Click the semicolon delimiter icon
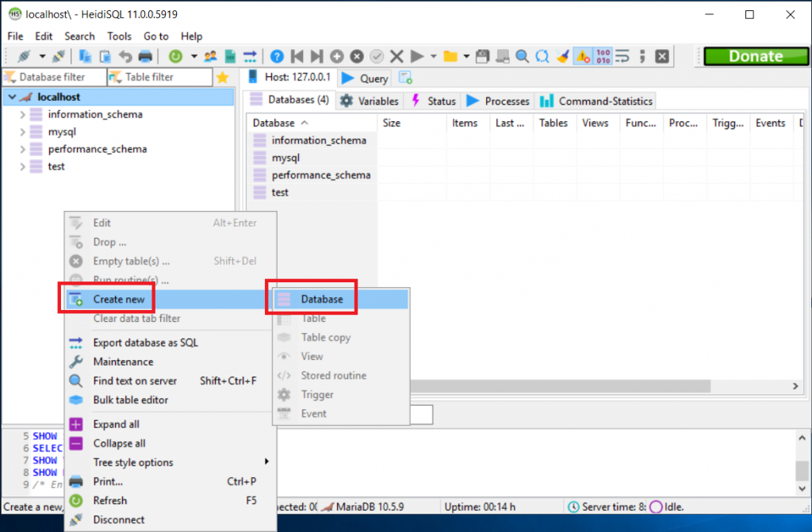The height and width of the screenshot is (532, 812). pyautogui.click(x=642, y=56)
